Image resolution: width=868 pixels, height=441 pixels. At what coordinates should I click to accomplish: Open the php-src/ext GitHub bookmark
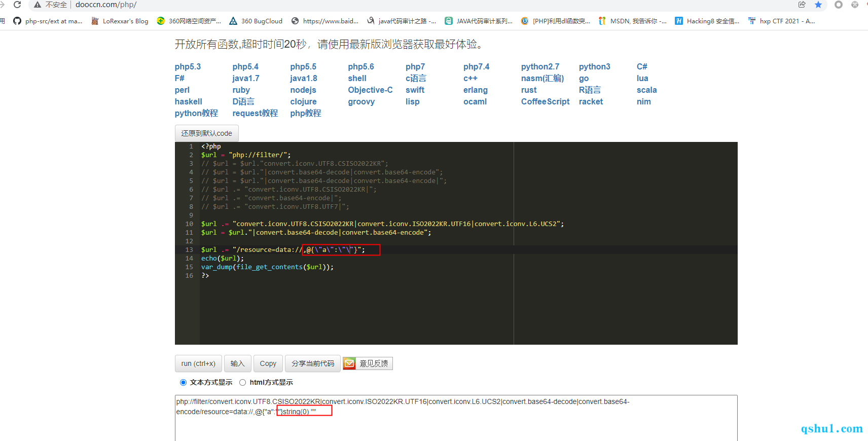coord(48,21)
